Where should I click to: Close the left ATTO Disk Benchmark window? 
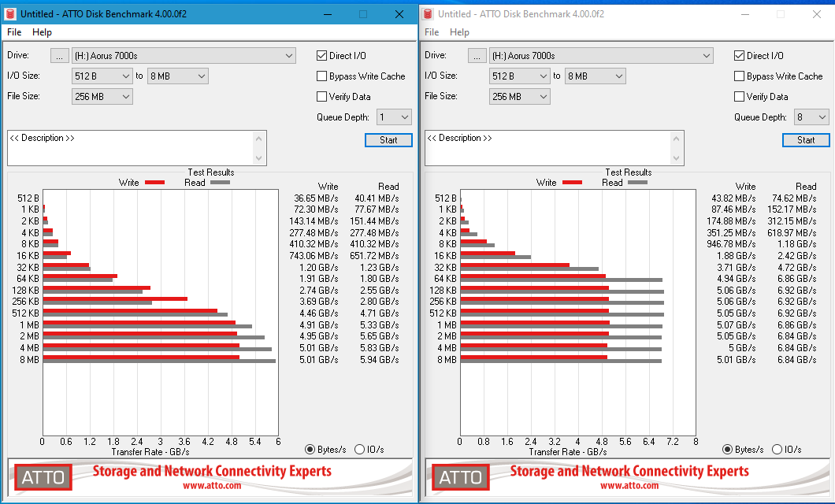click(399, 14)
